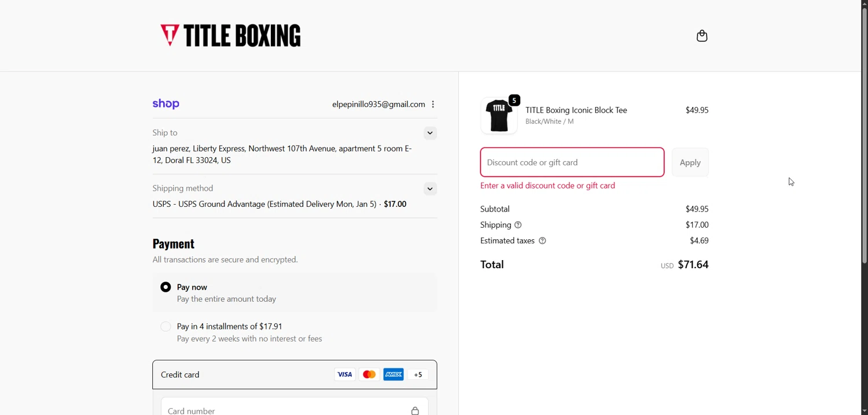
Task: Click the Discount code or gift card field
Action: click(x=572, y=162)
